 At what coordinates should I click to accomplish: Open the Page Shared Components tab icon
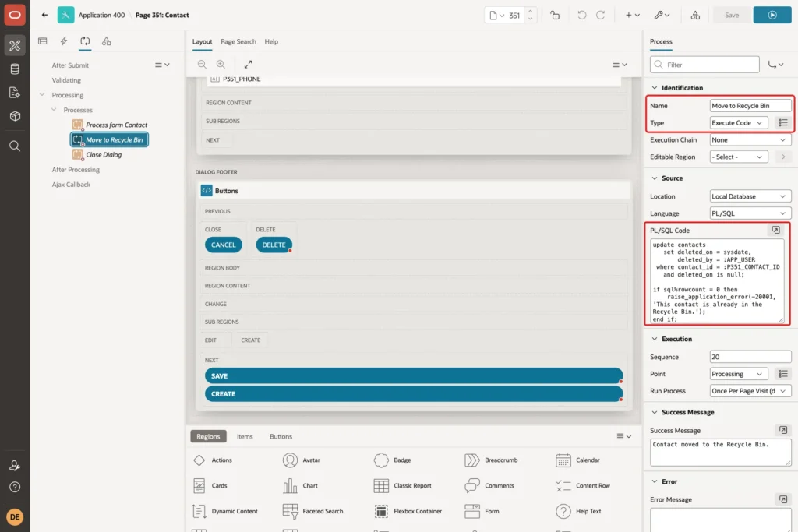click(106, 41)
